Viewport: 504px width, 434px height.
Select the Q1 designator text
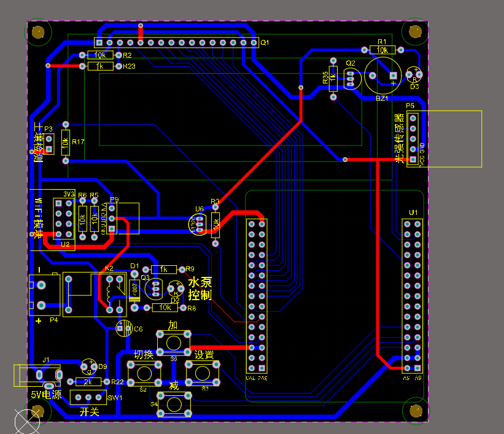pos(265,42)
